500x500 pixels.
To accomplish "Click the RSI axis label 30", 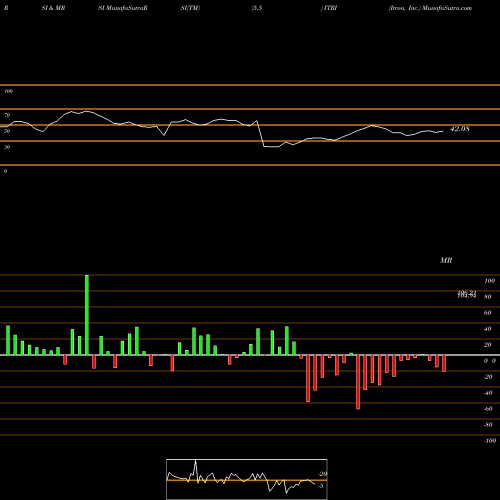I will click(x=7, y=147).
